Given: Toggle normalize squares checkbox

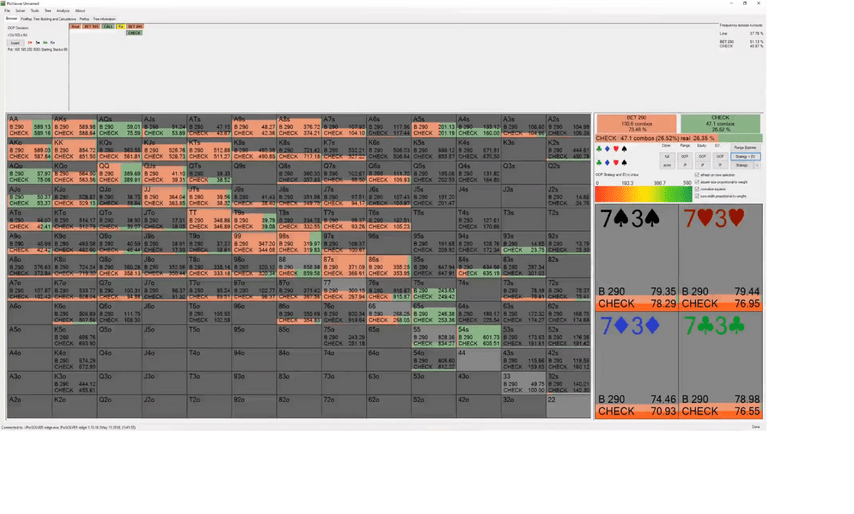Looking at the screenshot, I should tap(697, 189).
